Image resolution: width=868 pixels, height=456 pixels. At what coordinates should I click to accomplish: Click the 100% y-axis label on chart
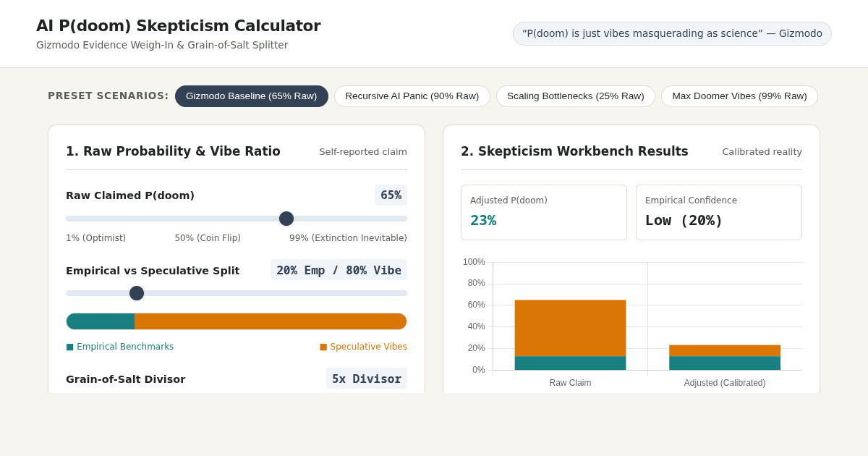(x=474, y=262)
